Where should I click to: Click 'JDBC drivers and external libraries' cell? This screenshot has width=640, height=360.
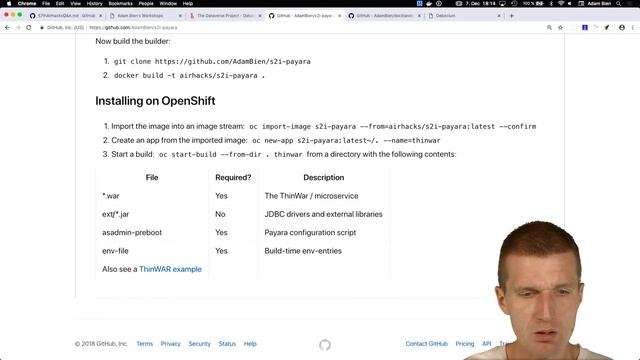tap(323, 214)
